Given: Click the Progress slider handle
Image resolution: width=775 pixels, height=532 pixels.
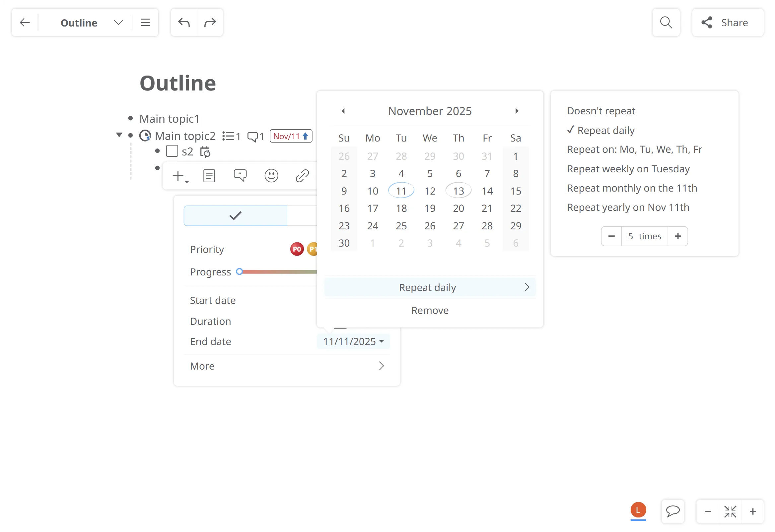Looking at the screenshot, I should (x=239, y=272).
